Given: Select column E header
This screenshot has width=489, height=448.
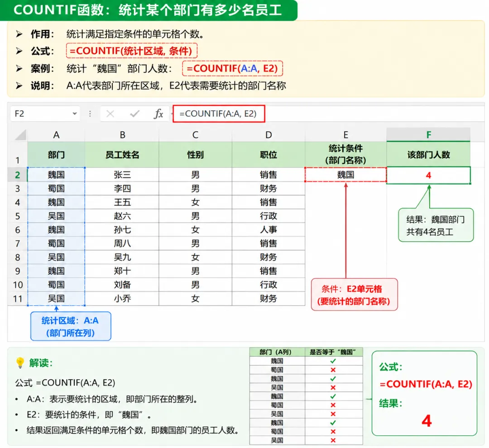Looking at the screenshot, I should point(345,135).
